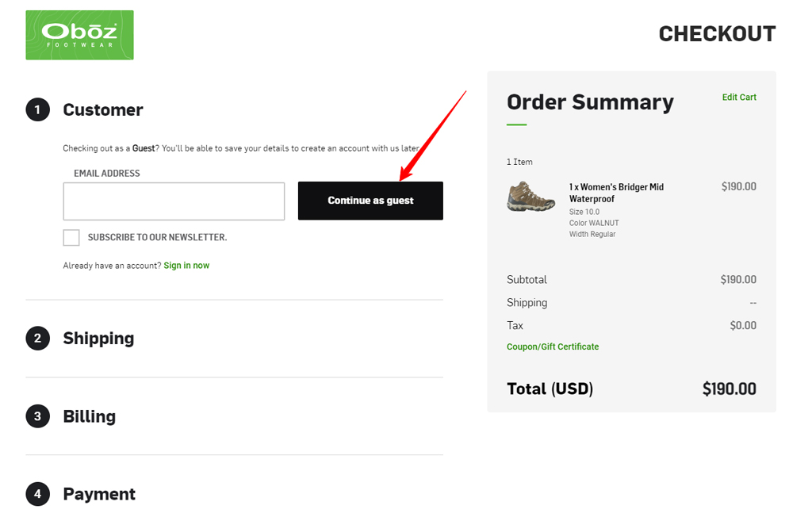Screen dimensions: 812x517
Task: Click Continue as guest
Action: pos(370,201)
